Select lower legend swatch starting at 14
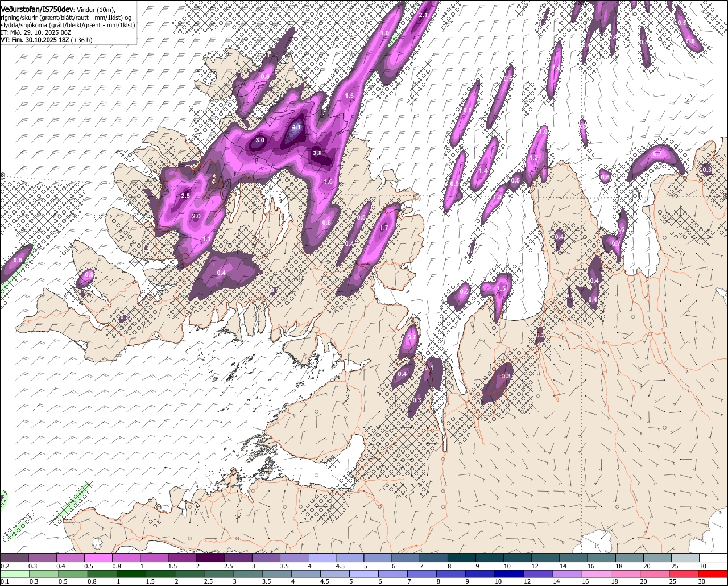Viewport: 728px width, 586px height. (x=567, y=573)
